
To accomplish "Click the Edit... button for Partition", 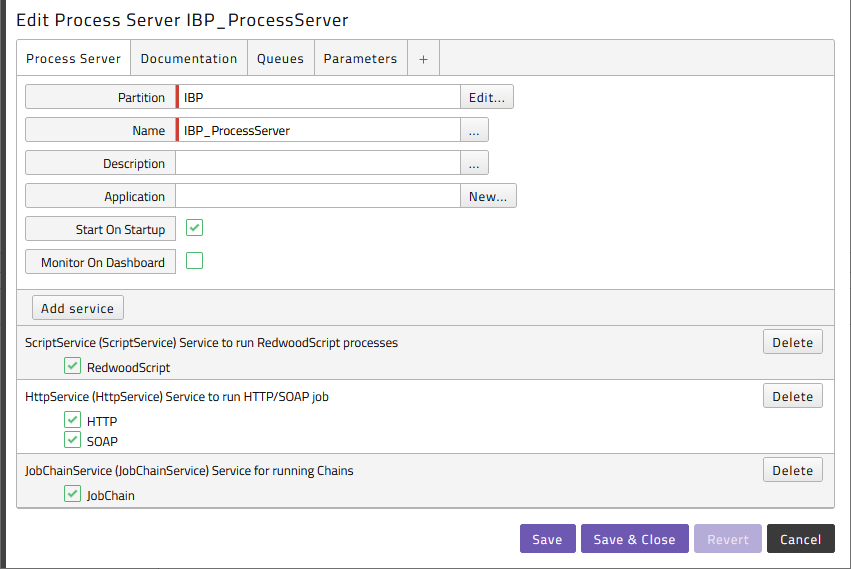I will coord(487,97).
